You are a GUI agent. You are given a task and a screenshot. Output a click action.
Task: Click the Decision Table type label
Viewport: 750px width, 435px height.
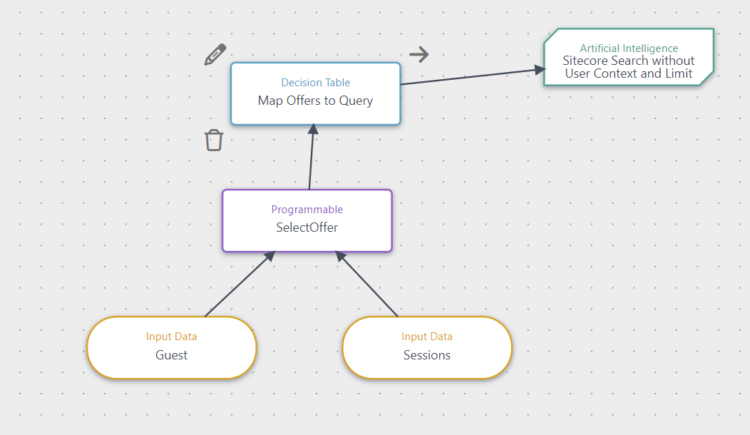[x=315, y=83]
